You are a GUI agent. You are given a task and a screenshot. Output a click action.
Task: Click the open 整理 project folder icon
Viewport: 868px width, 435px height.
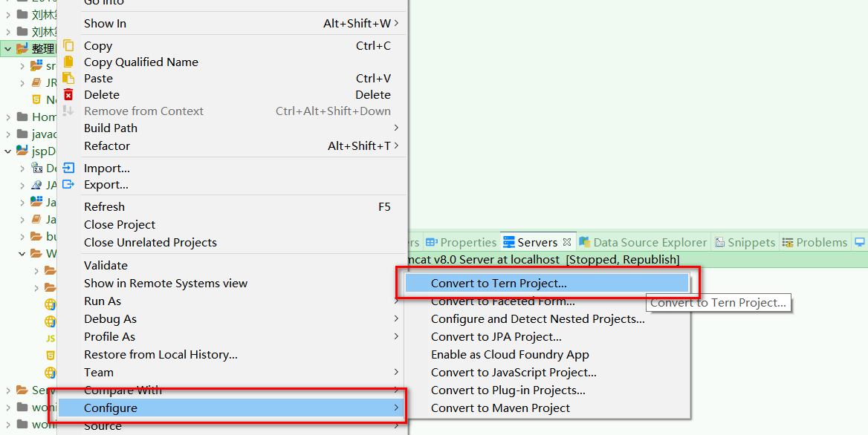(x=22, y=49)
